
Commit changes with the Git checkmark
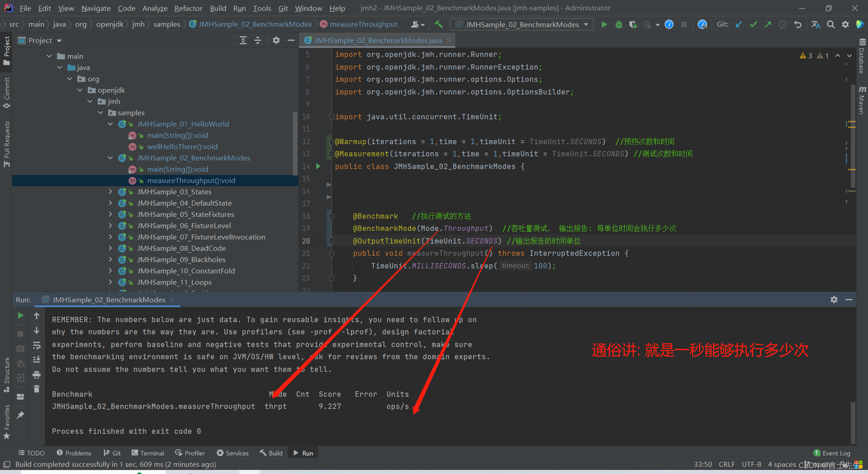pyautogui.click(x=753, y=24)
